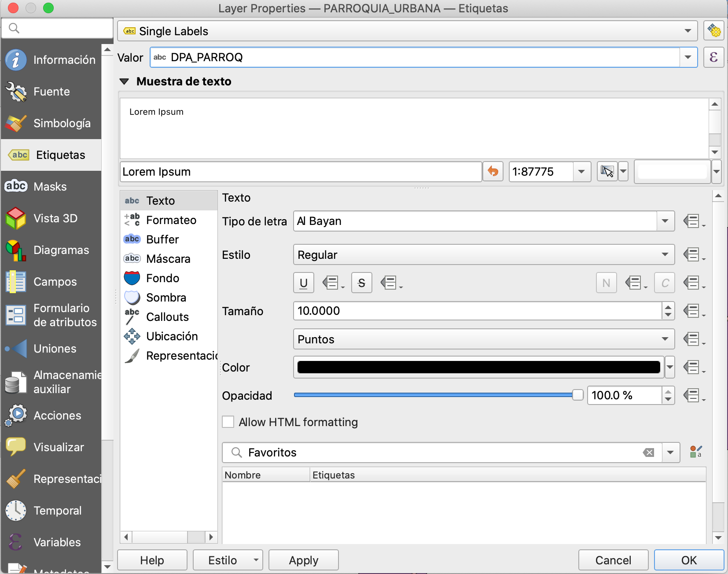Viewport: 728px width, 574px height.
Task: Open data-defined override for Tipo de letra
Action: [x=693, y=221]
